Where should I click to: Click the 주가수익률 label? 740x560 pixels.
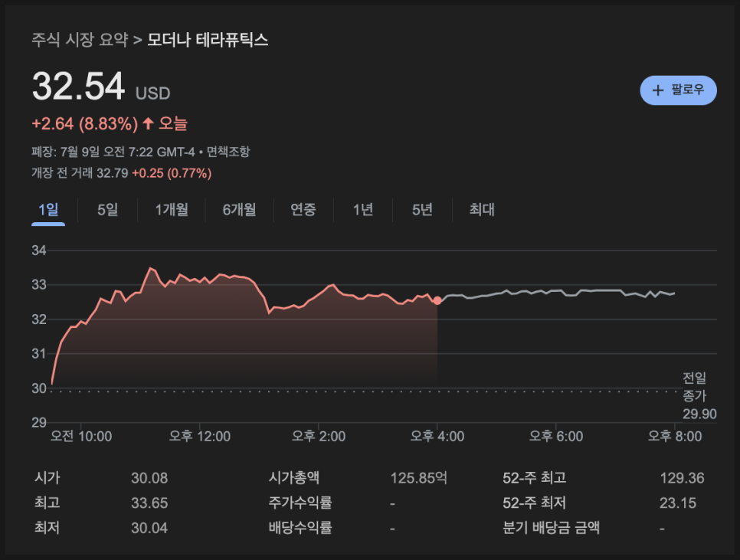(x=300, y=503)
